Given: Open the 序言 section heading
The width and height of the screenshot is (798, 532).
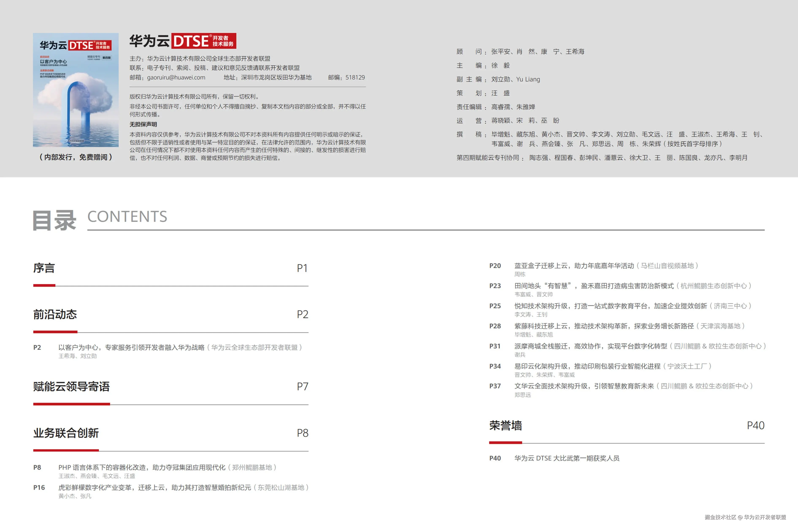Looking at the screenshot, I should [44, 268].
